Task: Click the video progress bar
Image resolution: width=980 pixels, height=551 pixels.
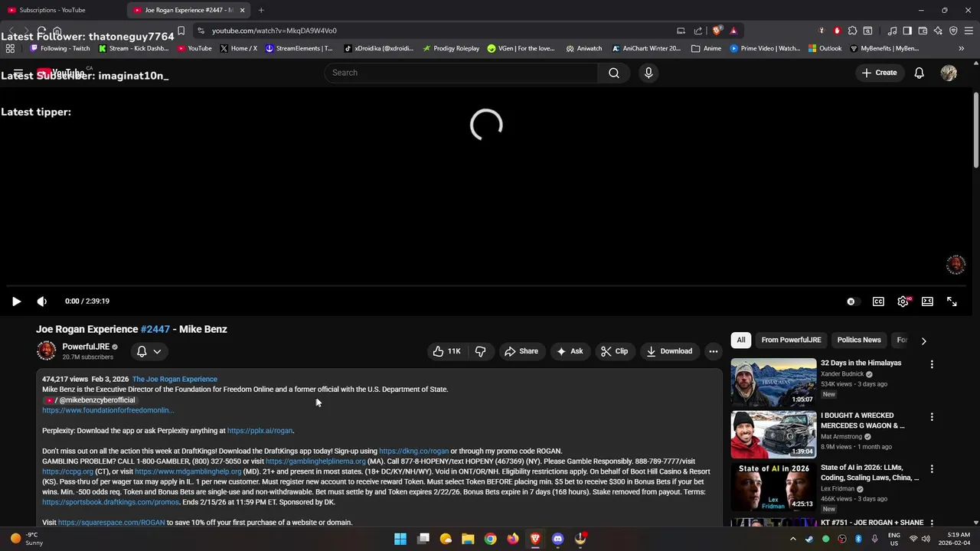Action: (486, 286)
